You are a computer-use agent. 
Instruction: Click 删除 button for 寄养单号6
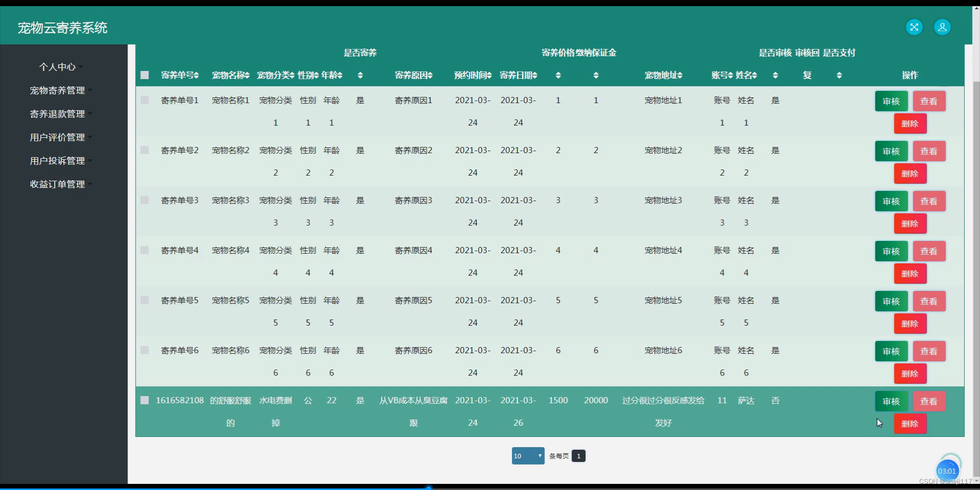910,374
